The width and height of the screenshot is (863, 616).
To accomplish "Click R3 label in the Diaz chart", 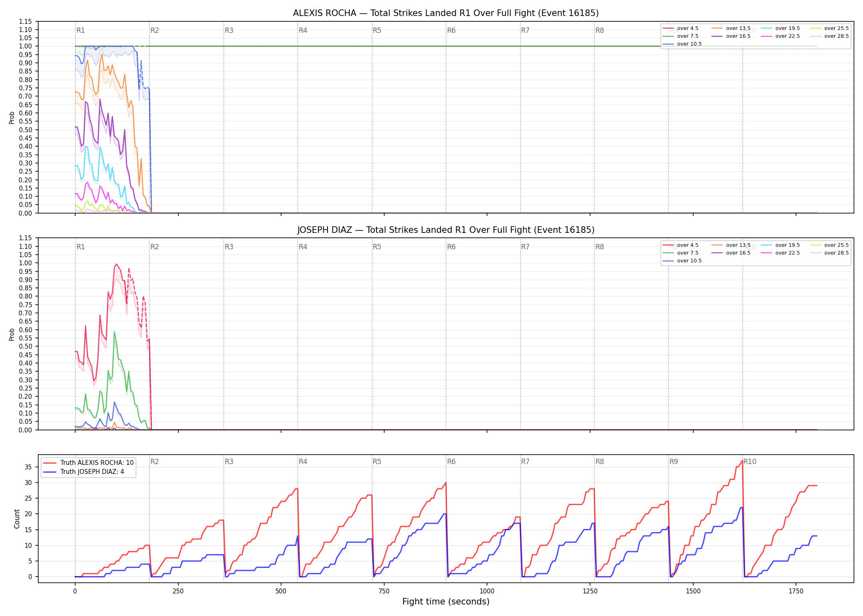I will click(x=229, y=247).
